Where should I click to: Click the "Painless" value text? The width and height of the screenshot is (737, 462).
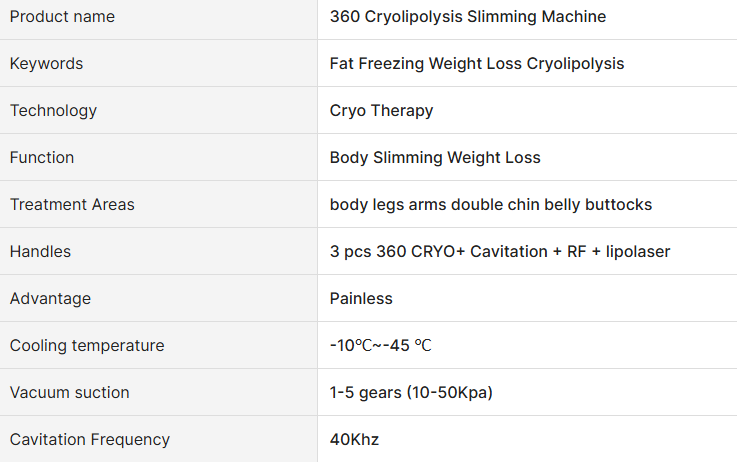coord(361,299)
